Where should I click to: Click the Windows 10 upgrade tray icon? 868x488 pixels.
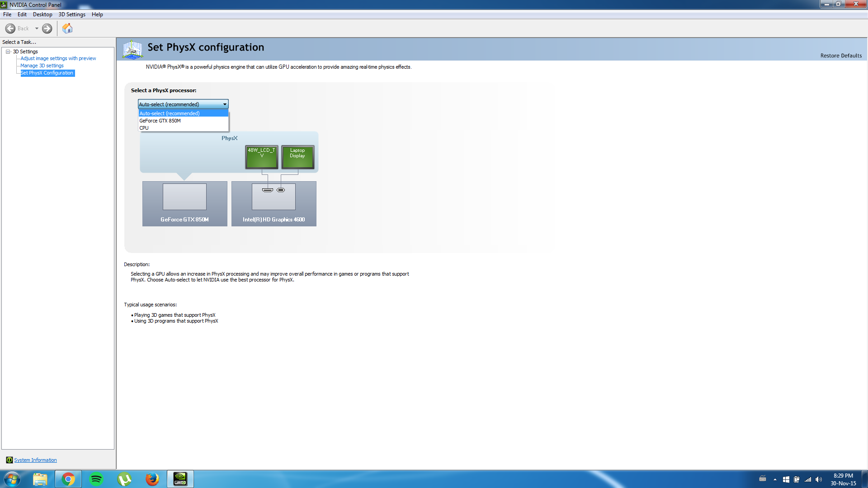pyautogui.click(x=786, y=479)
